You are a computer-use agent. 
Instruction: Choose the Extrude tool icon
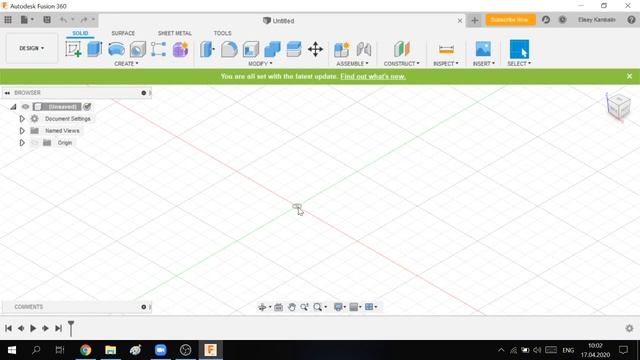pos(95,49)
